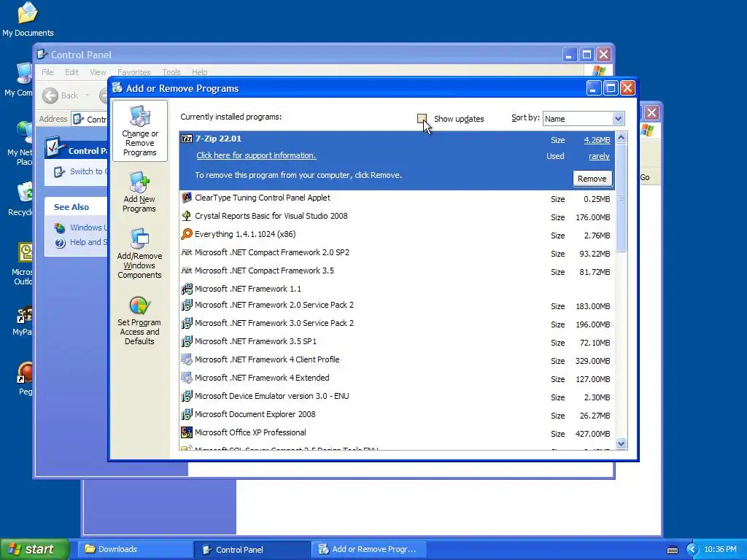Enable the Show updates checkbox
The height and width of the screenshot is (560, 747).
point(422,119)
